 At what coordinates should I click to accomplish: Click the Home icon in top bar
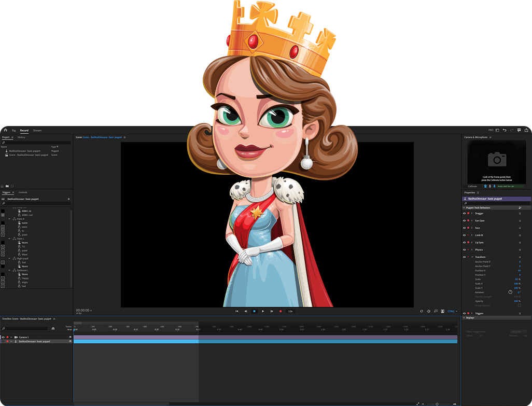pyautogui.click(x=5, y=130)
